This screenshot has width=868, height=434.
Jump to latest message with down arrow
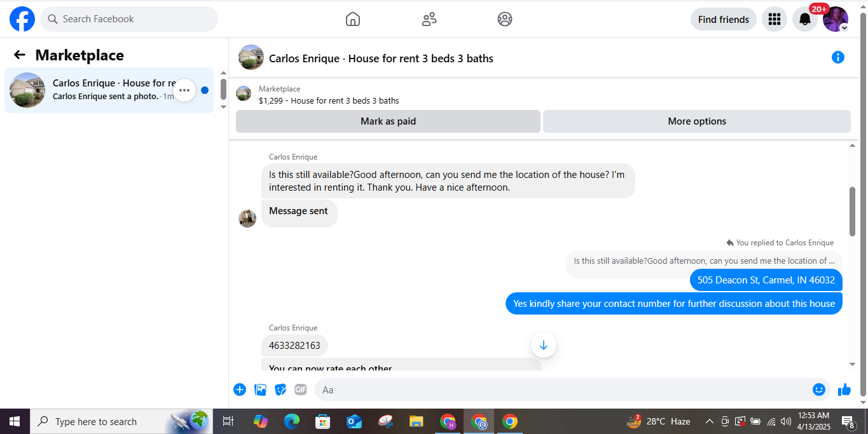coord(544,345)
